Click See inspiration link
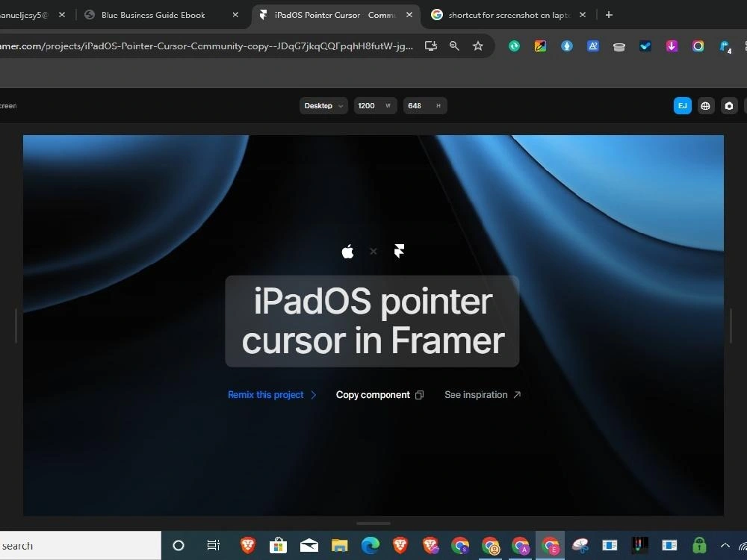This screenshot has width=747, height=560. point(483,395)
